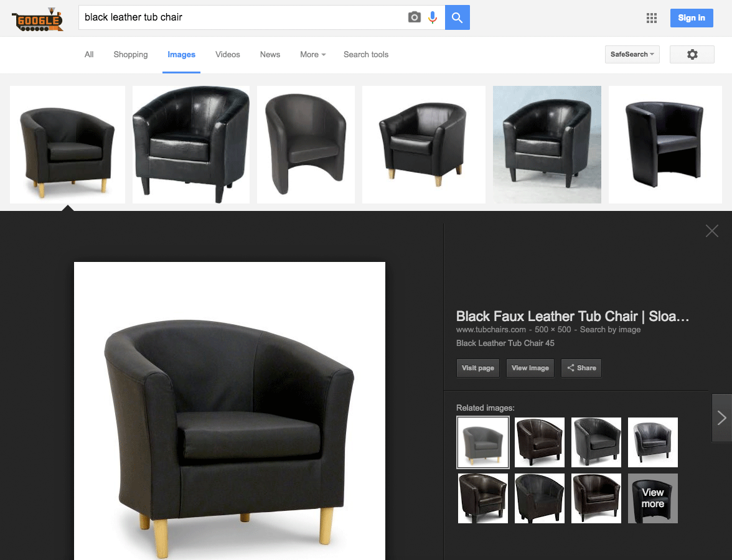Select the fourth result chair thumbnail
The height and width of the screenshot is (560, 732).
423,144
